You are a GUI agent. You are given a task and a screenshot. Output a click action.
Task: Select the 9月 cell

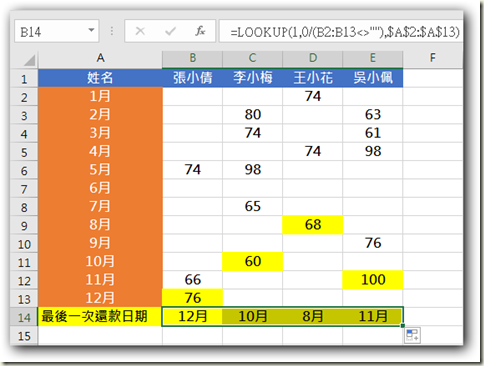(100, 243)
